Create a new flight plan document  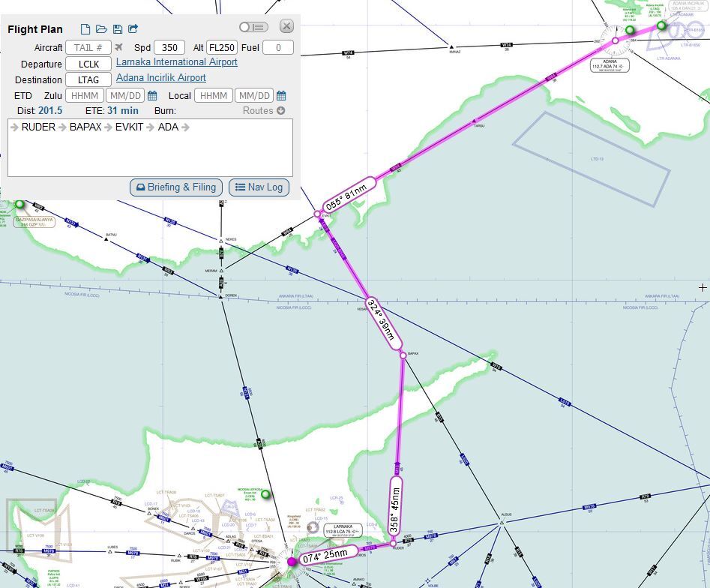tap(85, 29)
